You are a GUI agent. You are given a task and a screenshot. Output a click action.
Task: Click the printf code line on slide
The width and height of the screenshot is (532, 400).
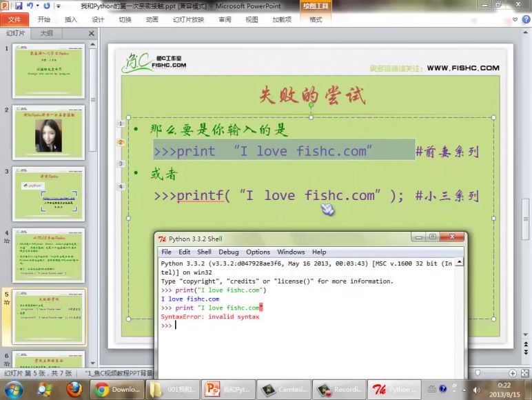click(x=279, y=196)
